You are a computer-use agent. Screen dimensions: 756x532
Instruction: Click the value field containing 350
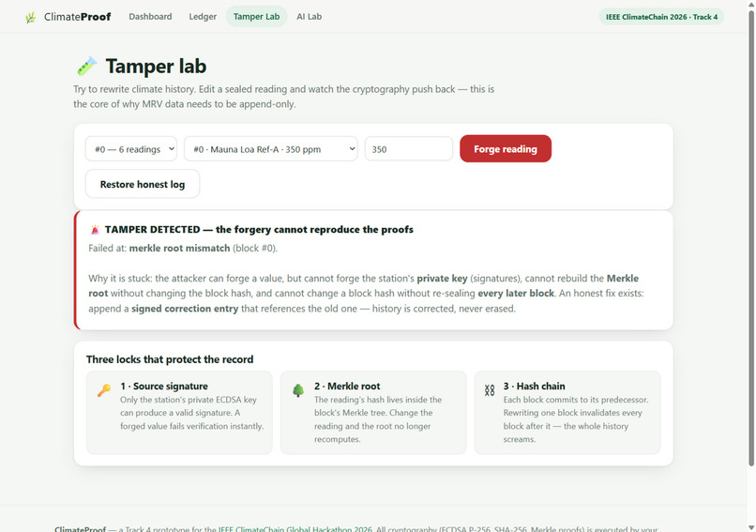(x=408, y=149)
